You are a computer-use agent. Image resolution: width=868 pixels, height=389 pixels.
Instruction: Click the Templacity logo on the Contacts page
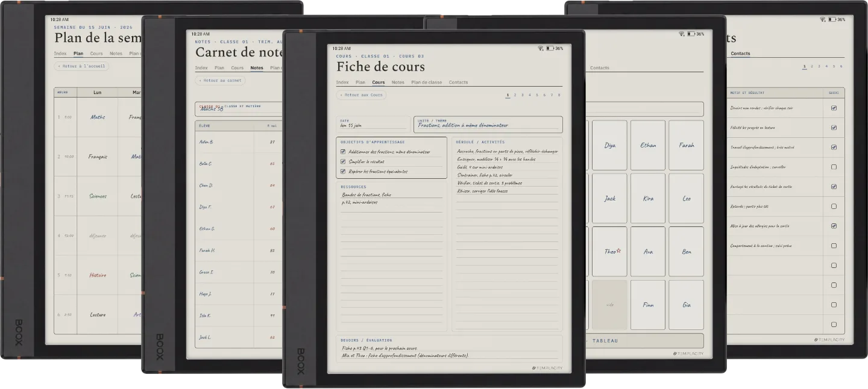point(829,340)
